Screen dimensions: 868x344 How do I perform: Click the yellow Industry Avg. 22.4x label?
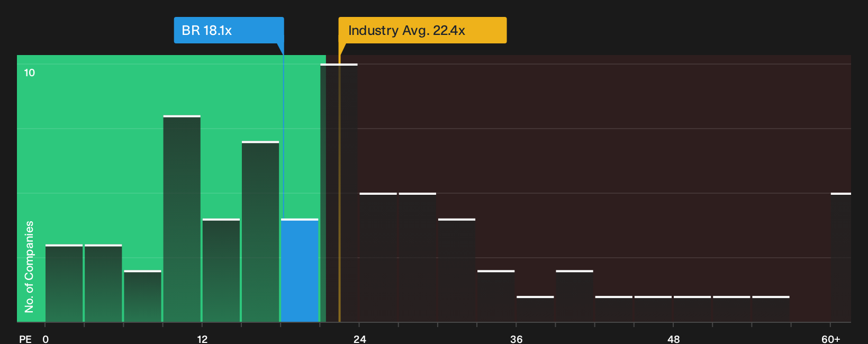(422, 30)
